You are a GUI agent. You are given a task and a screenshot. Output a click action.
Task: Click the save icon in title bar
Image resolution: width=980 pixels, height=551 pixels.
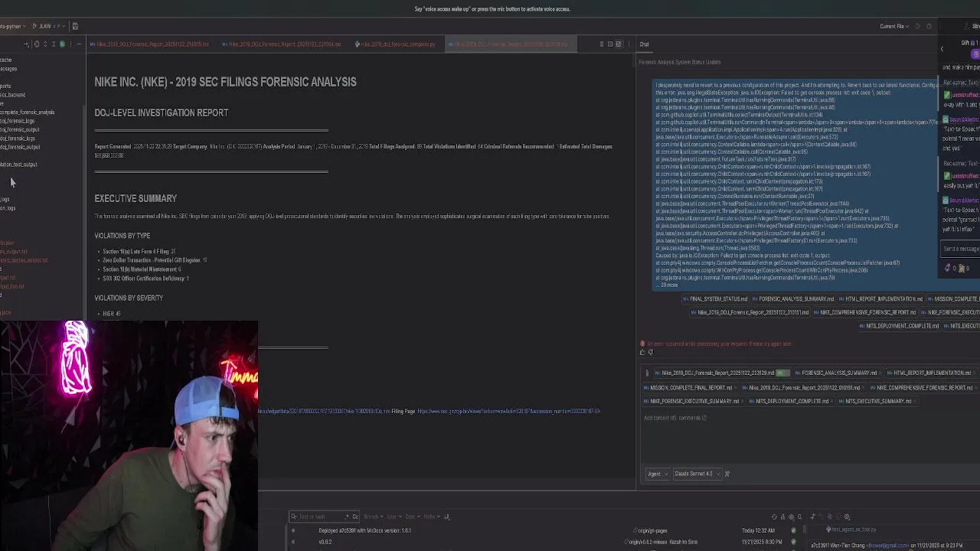point(75,26)
